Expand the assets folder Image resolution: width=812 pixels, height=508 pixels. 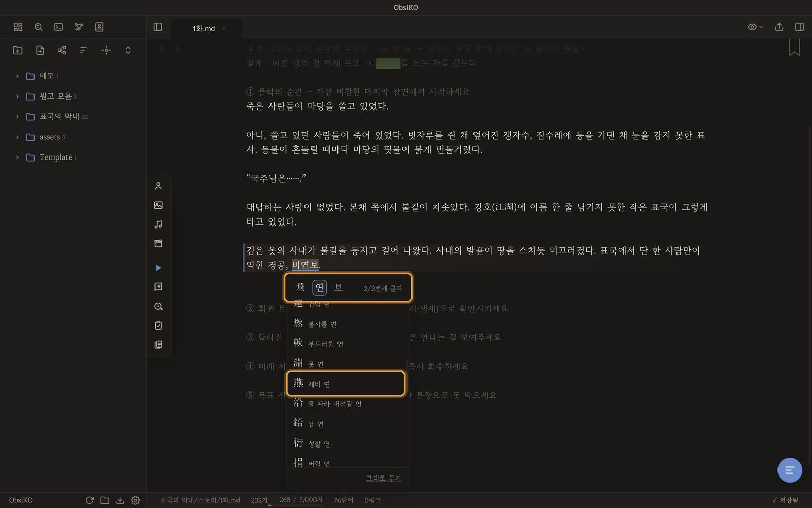point(17,137)
